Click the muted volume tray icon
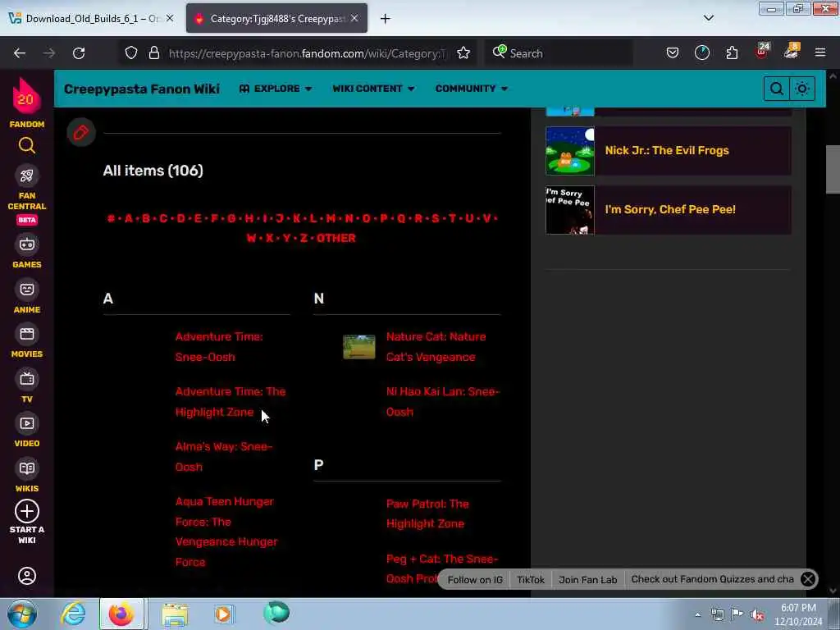Viewport: 840px width, 630px height. [x=757, y=615]
